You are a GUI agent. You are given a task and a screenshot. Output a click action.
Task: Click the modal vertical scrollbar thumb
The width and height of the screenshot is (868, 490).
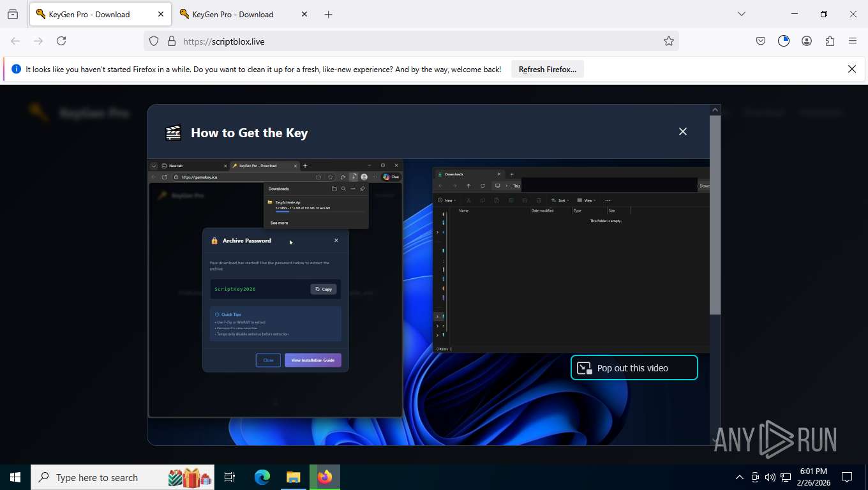tap(715, 214)
